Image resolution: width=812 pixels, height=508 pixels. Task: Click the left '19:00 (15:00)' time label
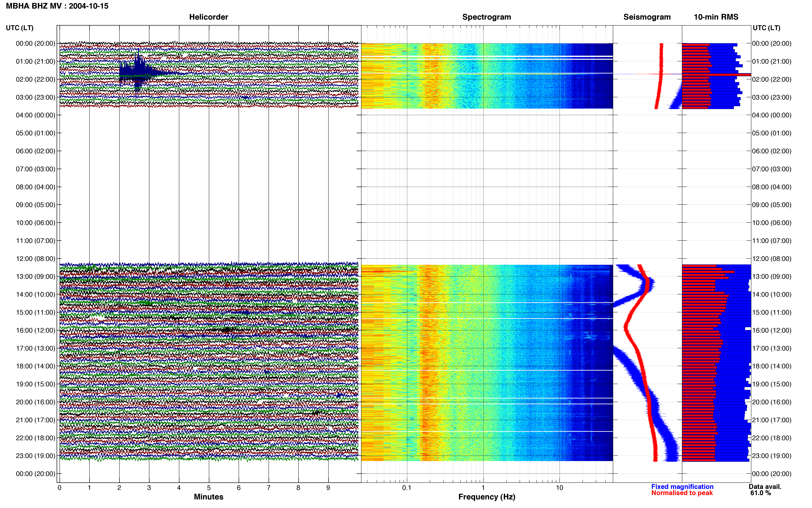coord(36,384)
